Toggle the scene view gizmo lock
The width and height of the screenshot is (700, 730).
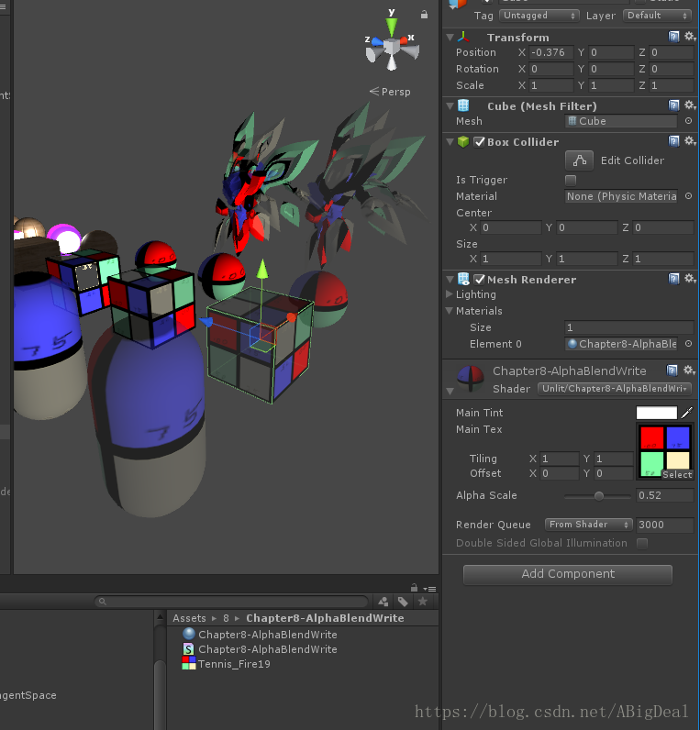pos(424,15)
